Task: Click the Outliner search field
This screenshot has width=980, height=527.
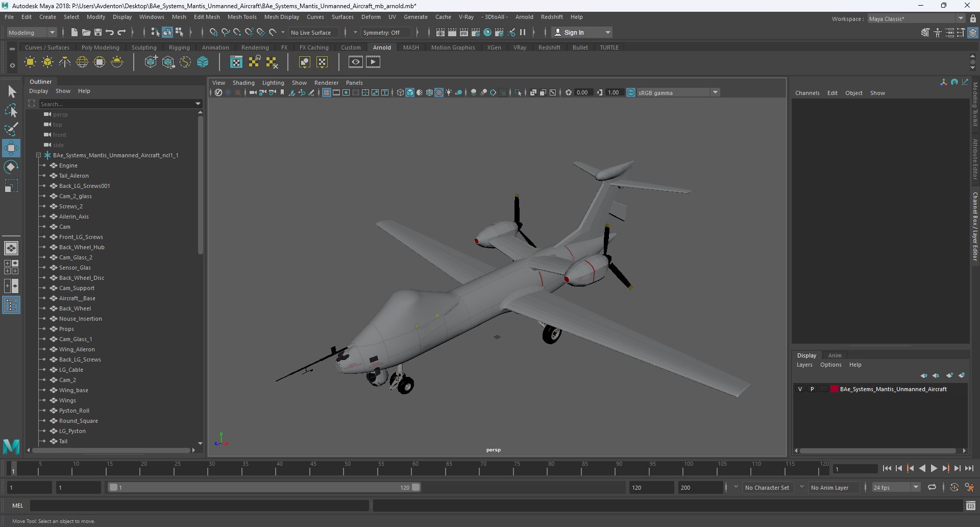Action: 116,104
